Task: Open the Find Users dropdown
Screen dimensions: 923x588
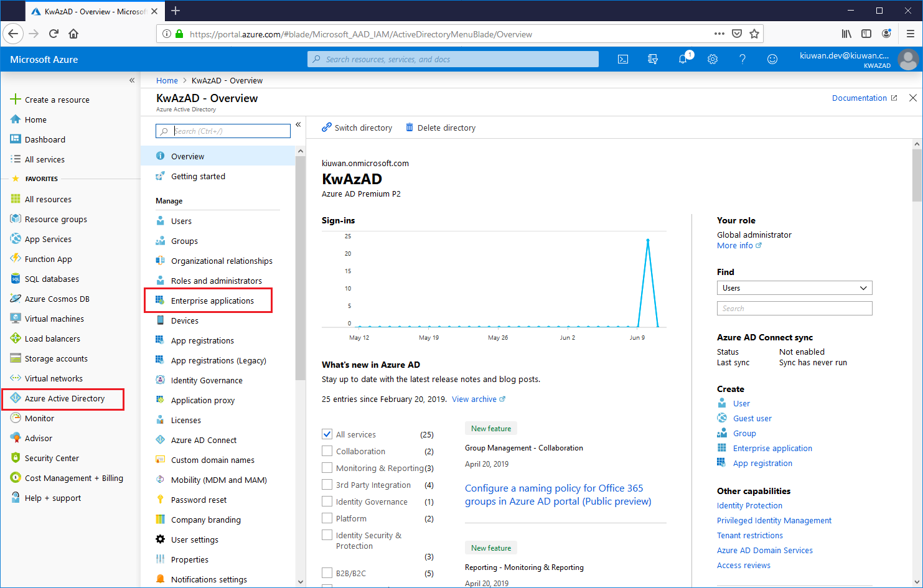Action: 794,288
